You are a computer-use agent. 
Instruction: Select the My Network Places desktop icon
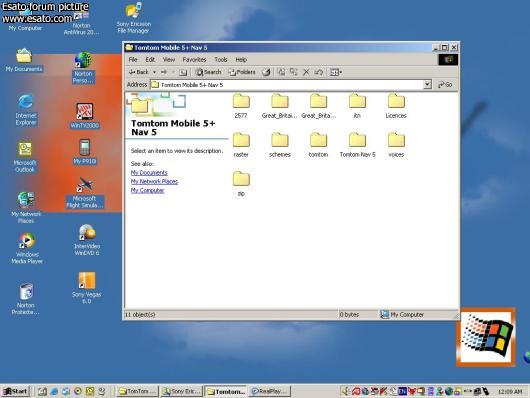coord(26,207)
